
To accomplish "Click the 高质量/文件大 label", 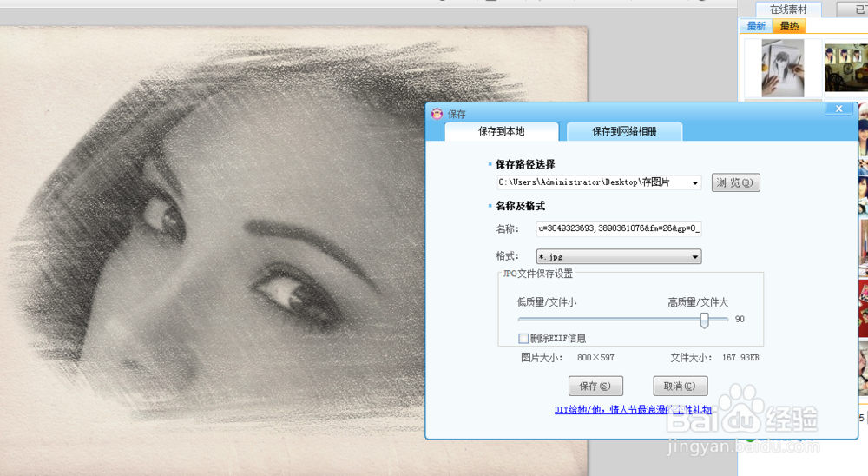I will 698,302.
